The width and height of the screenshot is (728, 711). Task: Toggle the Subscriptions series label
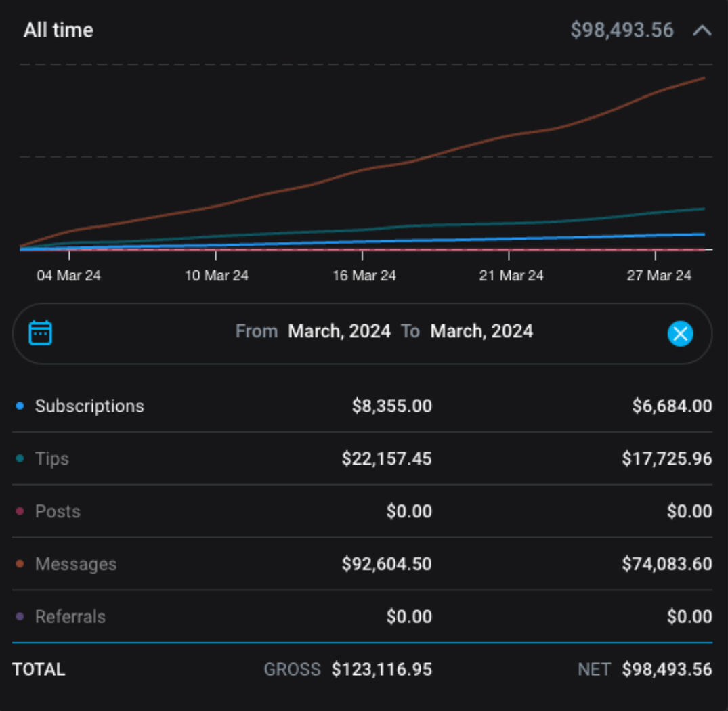coord(89,406)
